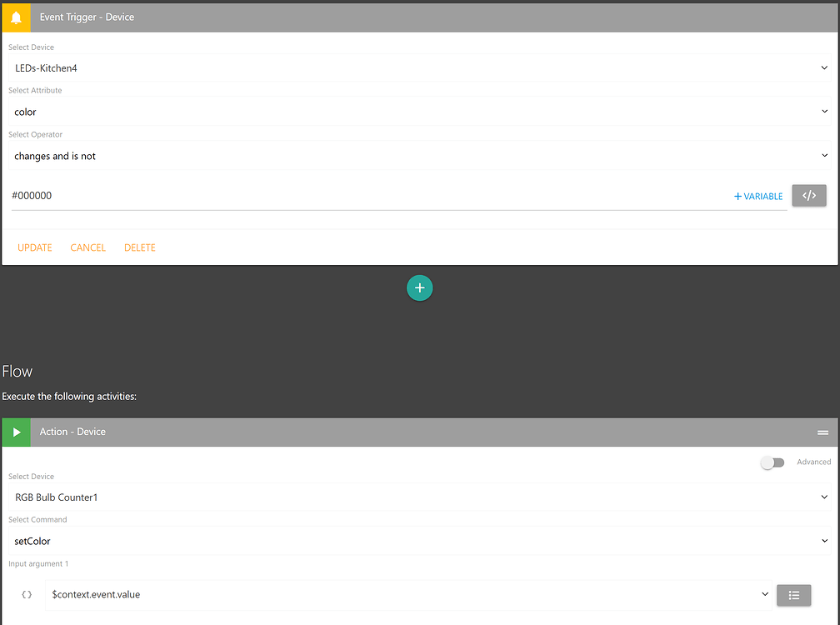This screenshot has height=625, width=840.
Task: Click the + VARIABLE link
Action: coord(758,197)
